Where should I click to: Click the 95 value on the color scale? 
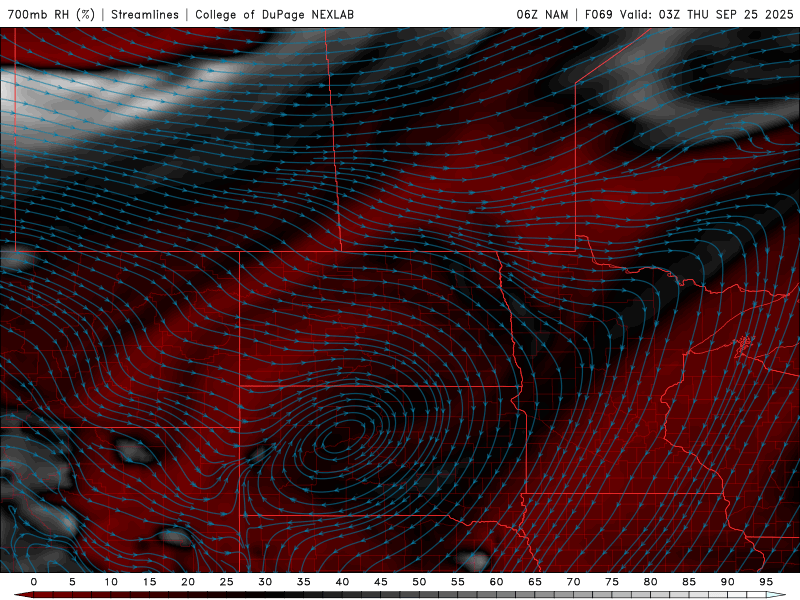pos(766,582)
